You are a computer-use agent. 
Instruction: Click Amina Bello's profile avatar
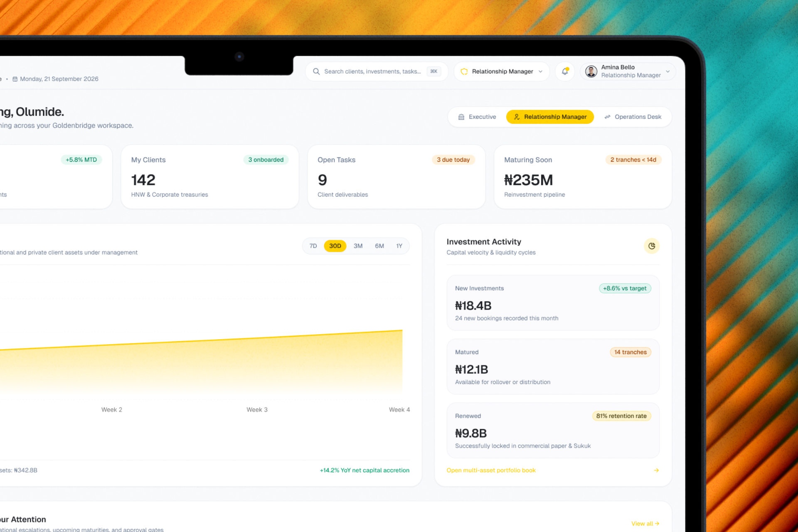(x=591, y=71)
